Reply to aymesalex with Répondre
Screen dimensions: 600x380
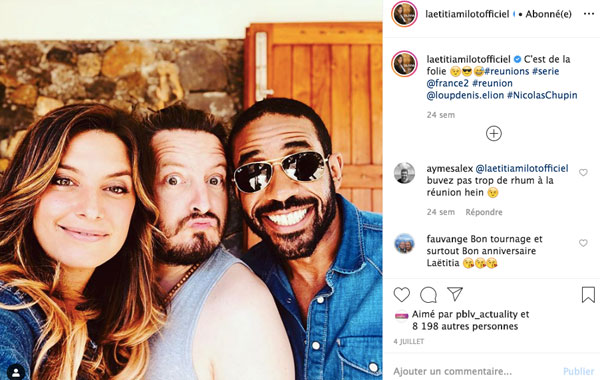click(x=484, y=212)
